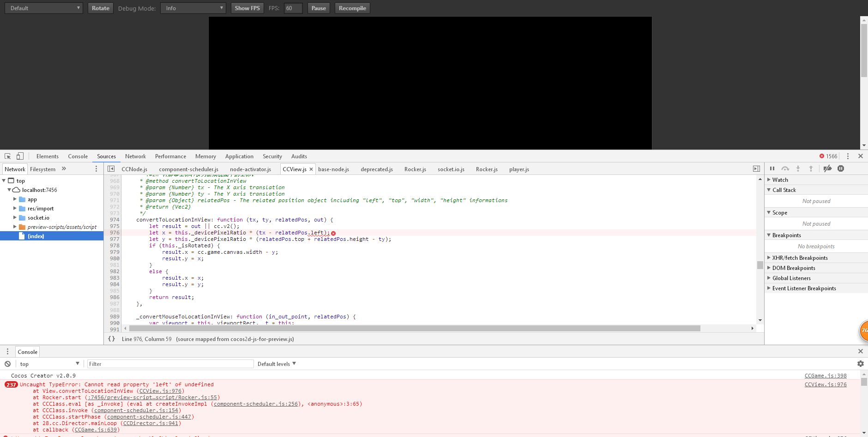
Task: Open navigator pane more options menu
Action: (96, 169)
